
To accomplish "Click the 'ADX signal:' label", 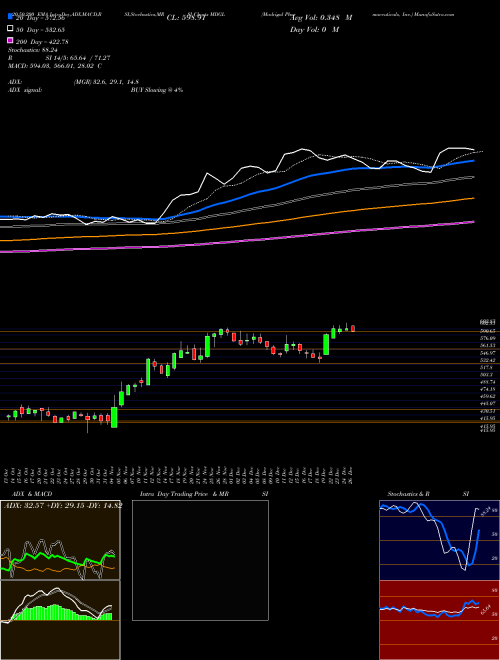I will click(25, 90).
